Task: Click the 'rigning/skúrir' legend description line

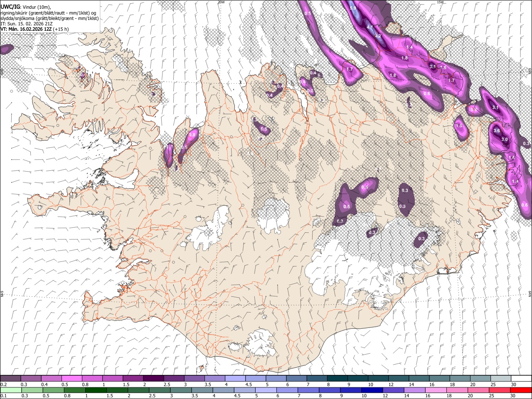Action: click(x=49, y=13)
